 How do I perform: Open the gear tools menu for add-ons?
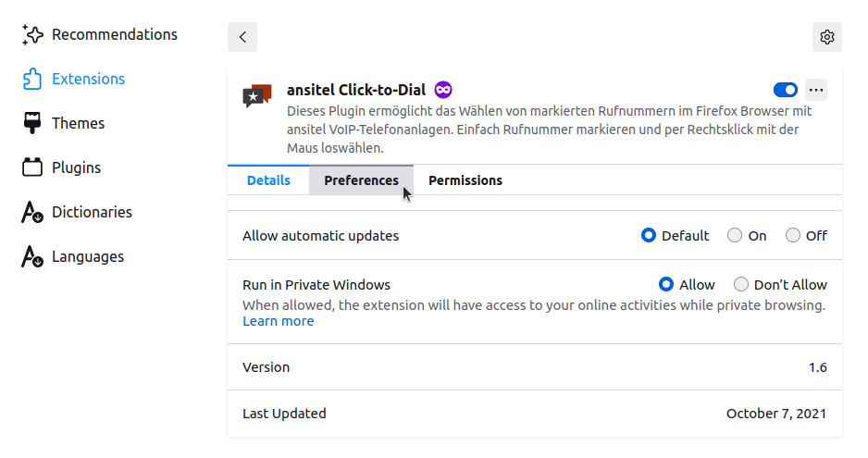click(827, 37)
